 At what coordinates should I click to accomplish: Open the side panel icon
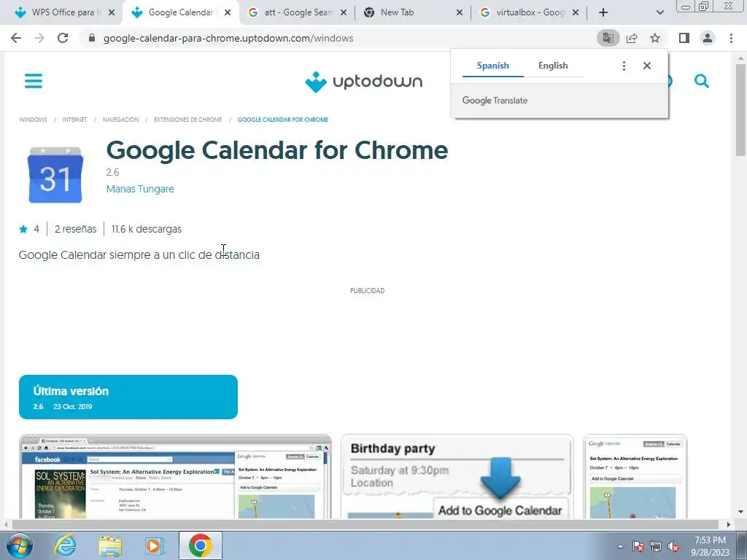click(684, 38)
